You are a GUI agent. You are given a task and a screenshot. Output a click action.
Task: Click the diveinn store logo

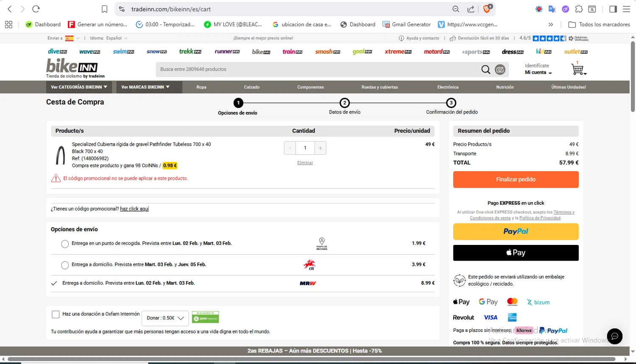(x=57, y=52)
